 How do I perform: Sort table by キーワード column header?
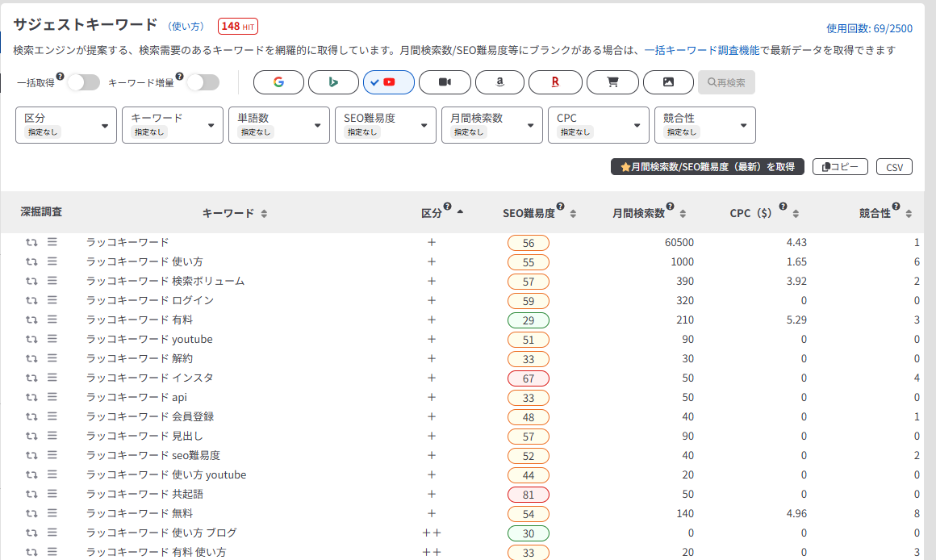[234, 214]
